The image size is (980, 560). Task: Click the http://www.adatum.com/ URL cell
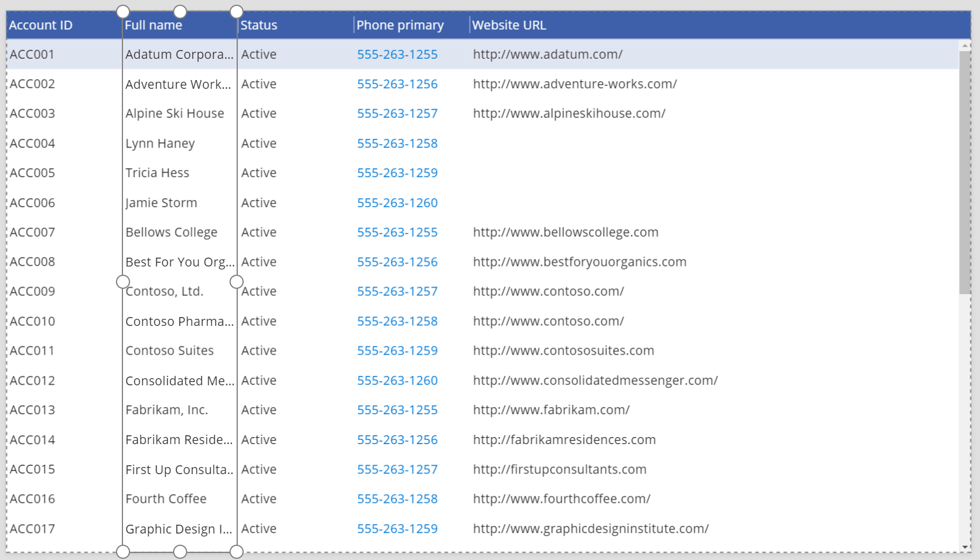coord(548,54)
